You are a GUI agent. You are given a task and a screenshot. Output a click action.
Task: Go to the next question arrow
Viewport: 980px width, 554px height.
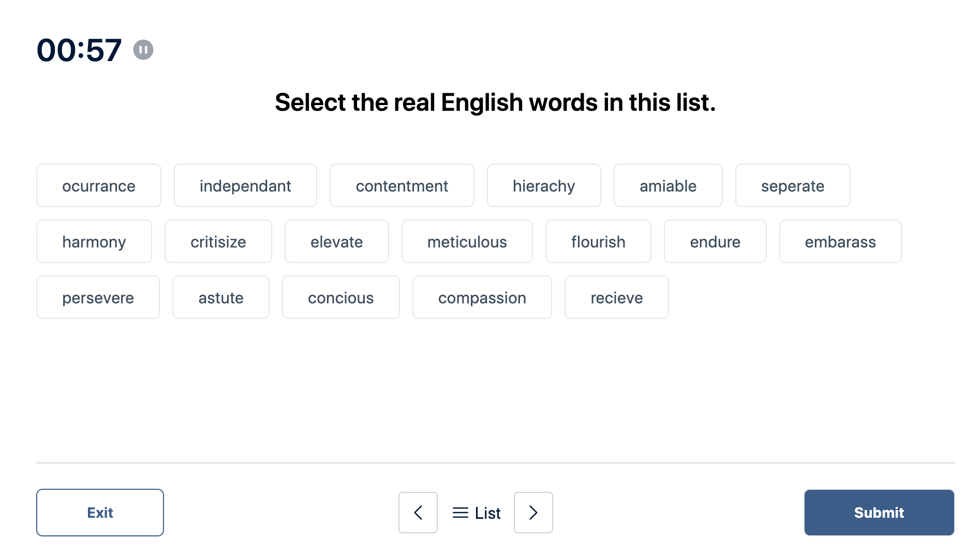point(533,513)
